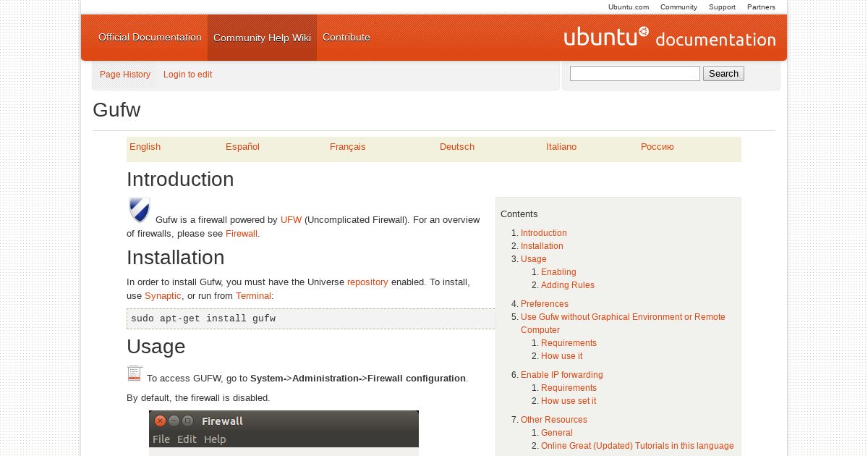Image resolution: width=868 pixels, height=456 pixels.
Task: Click Login to edit link
Action: 187,75
